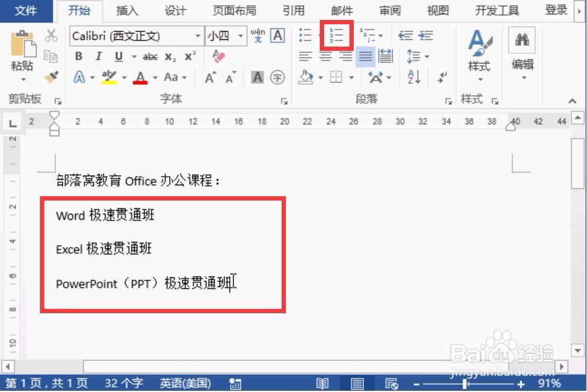Viewport: 587px width, 392px height.
Task: Click the Paste (粘贴) clipboard icon
Action: pyautogui.click(x=23, y=44)
